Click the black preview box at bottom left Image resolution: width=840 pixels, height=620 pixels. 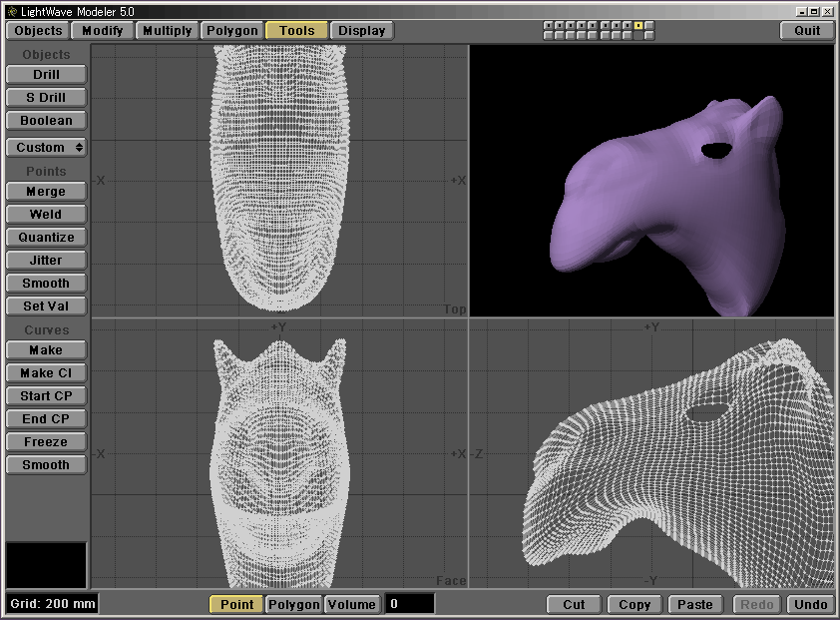tap(46, 565)
